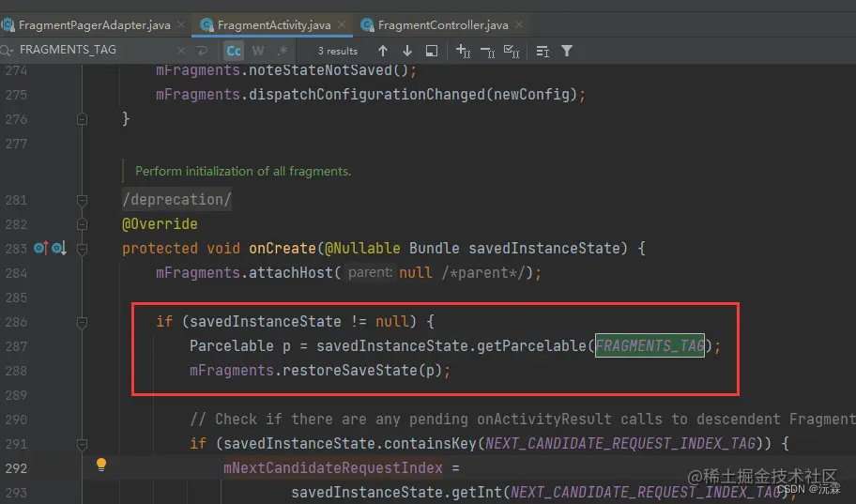Clear the search field text
Image resolution: width=856 pixels, height=504 pixels.
coord(181,51)
